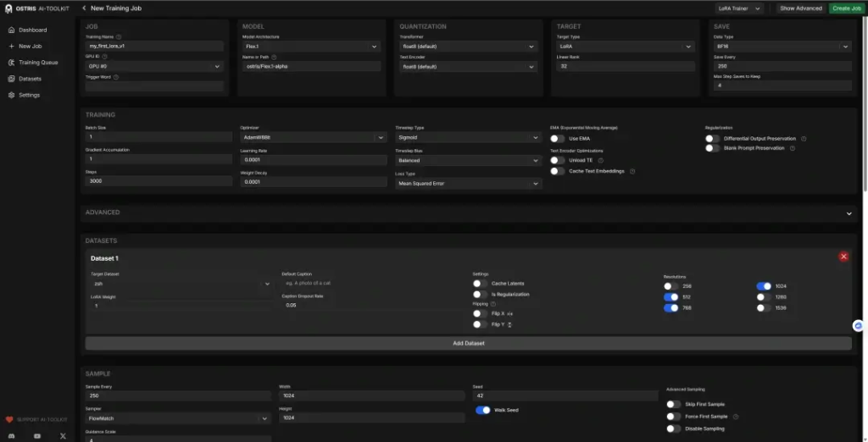This screenshot has height=442, width=868.
Task: Enable Cache Text Embeddings switch
Action: (558, 172)
